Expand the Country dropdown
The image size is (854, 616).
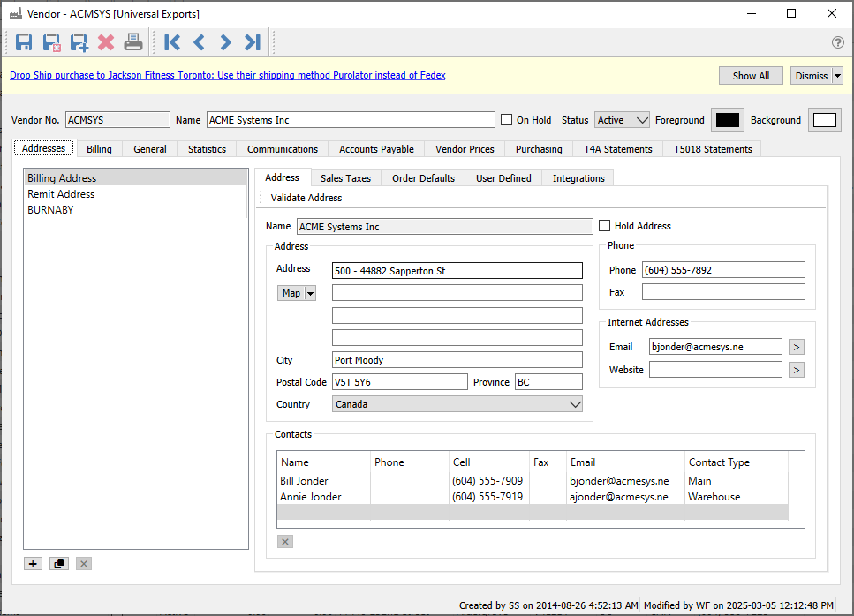(575, 404)
